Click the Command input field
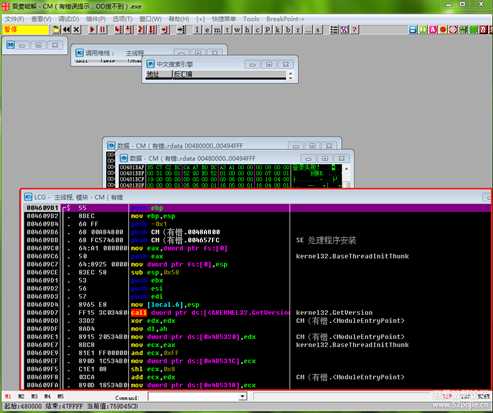Image resolution: width=493 pixels, height=413 pixels. (194, 396)
